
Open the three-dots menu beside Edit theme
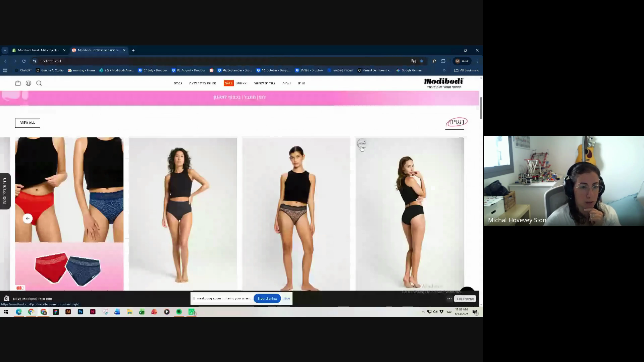pos(449,299)
